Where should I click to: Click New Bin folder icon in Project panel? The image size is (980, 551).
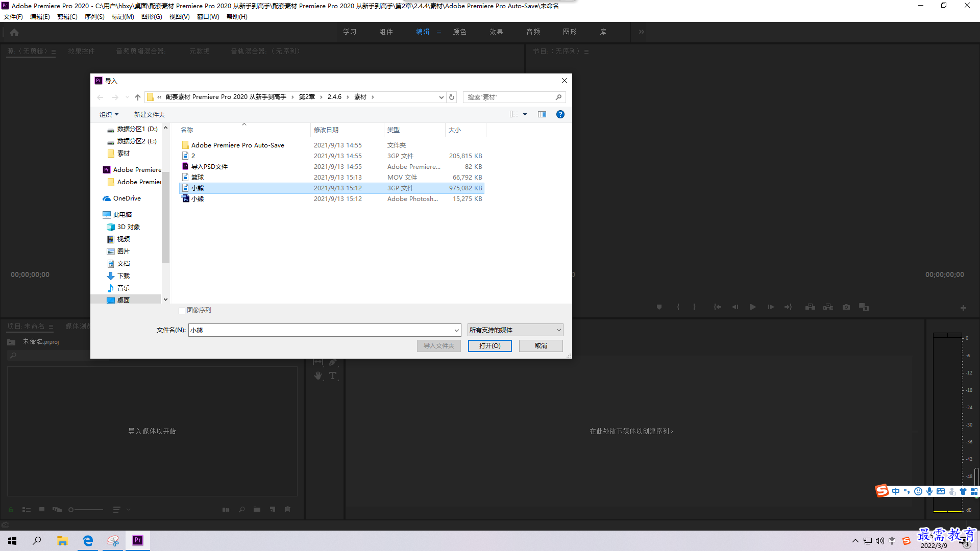pyautogui.click(x=257, y=510)
